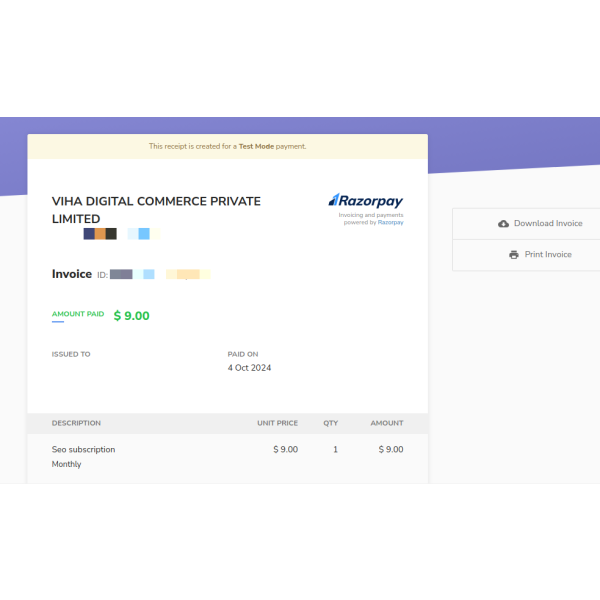
Task: Click the Razorpay logo
Action: click(366, 201)
